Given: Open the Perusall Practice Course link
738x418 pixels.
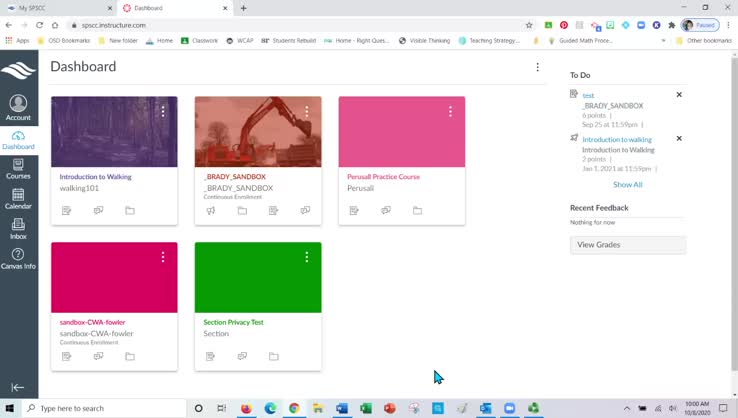Looking at the screenshot, I should click(x=384, y=177).
